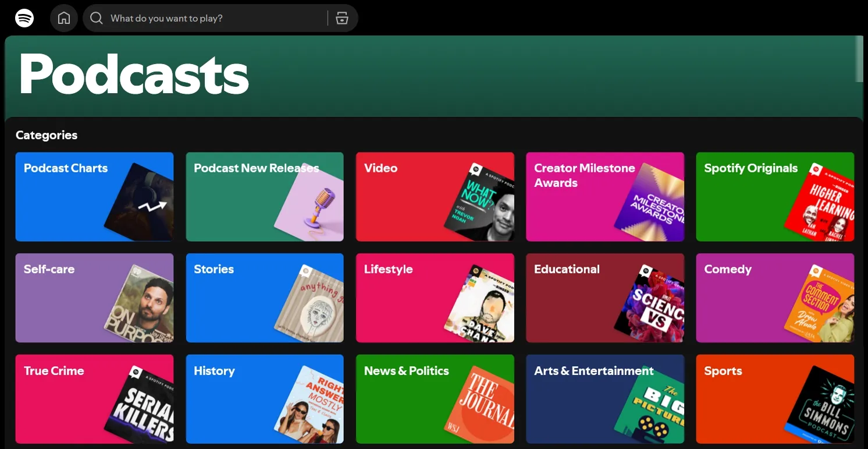Open Arts & Entertainment category

click(x=605, y=399)
